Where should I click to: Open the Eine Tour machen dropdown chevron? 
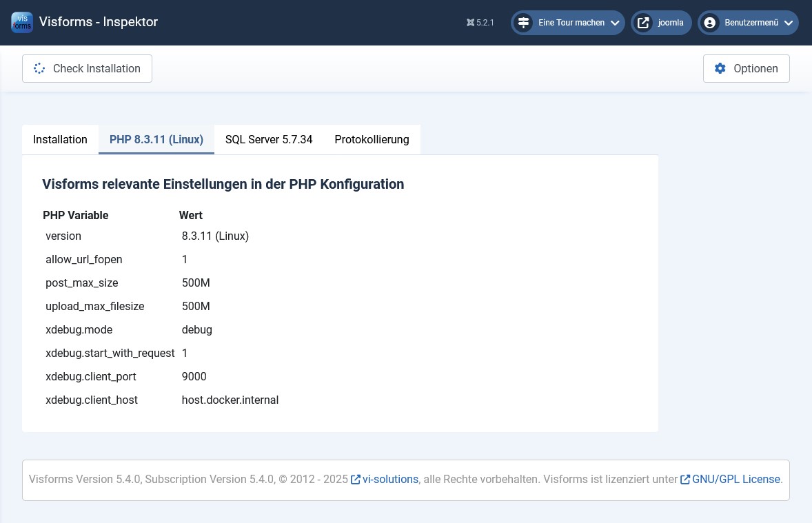[x=614, y=22]
